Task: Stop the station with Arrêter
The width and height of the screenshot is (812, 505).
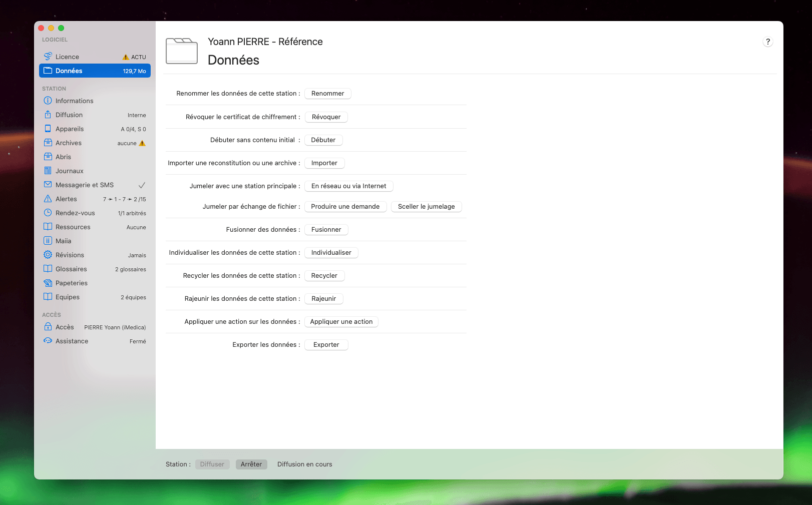Action: [x=251, y=464]
